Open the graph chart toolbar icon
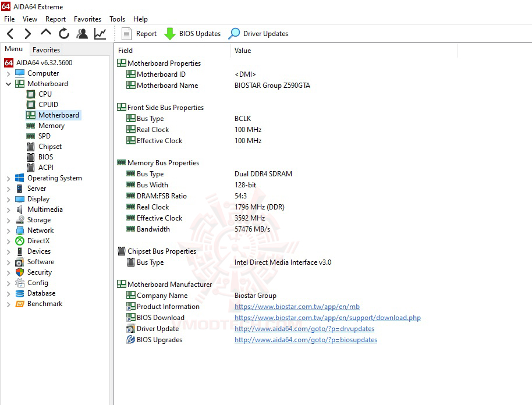Screen dimensions: 532x405 100,34
